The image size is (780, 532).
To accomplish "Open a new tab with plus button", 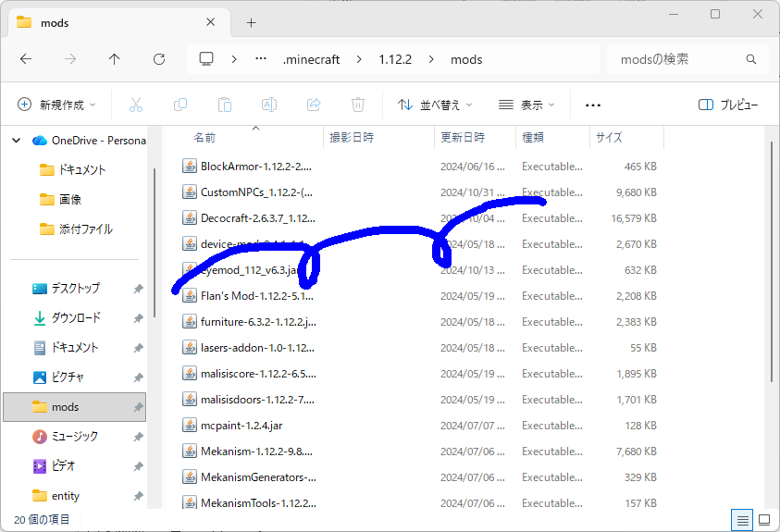I will pyautogui.click(x=251, y=22).
